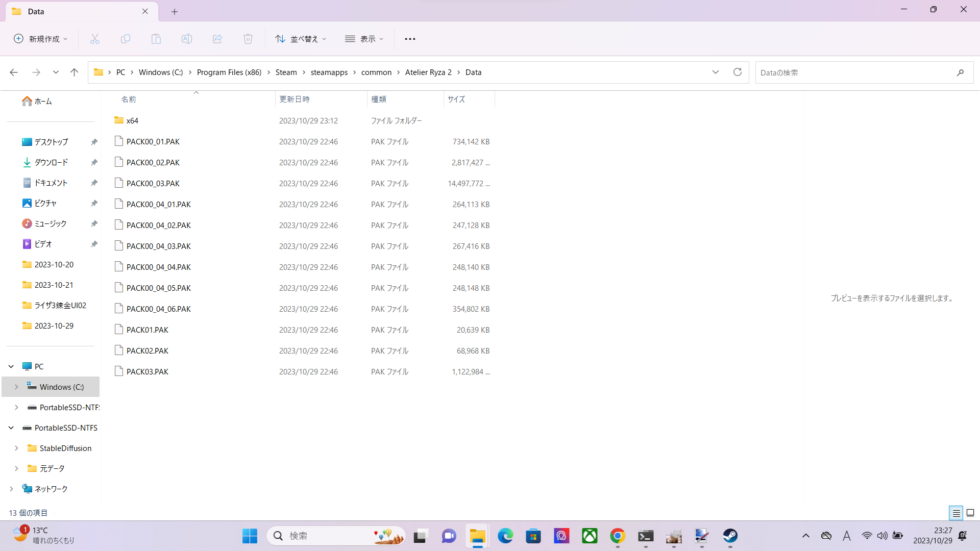Go forward with the right arrow

(36, 72)
